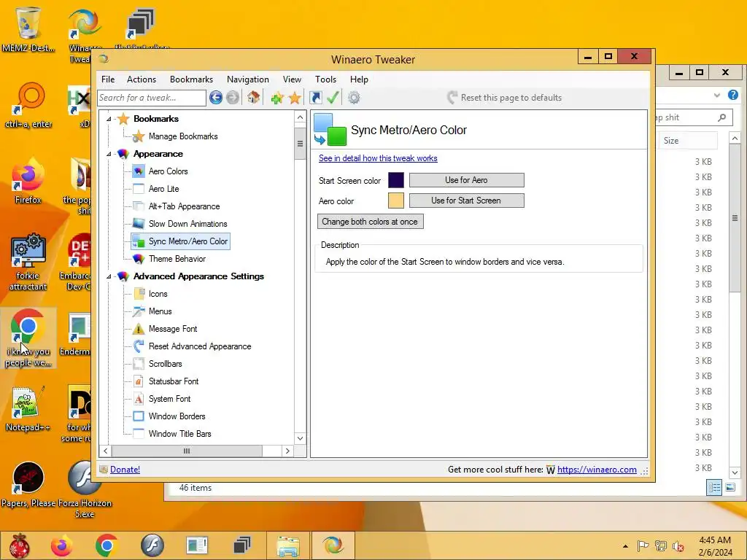Open the Donate! link
The height and width of the screenshot is (560, 747).
click(x=125, y=470)
